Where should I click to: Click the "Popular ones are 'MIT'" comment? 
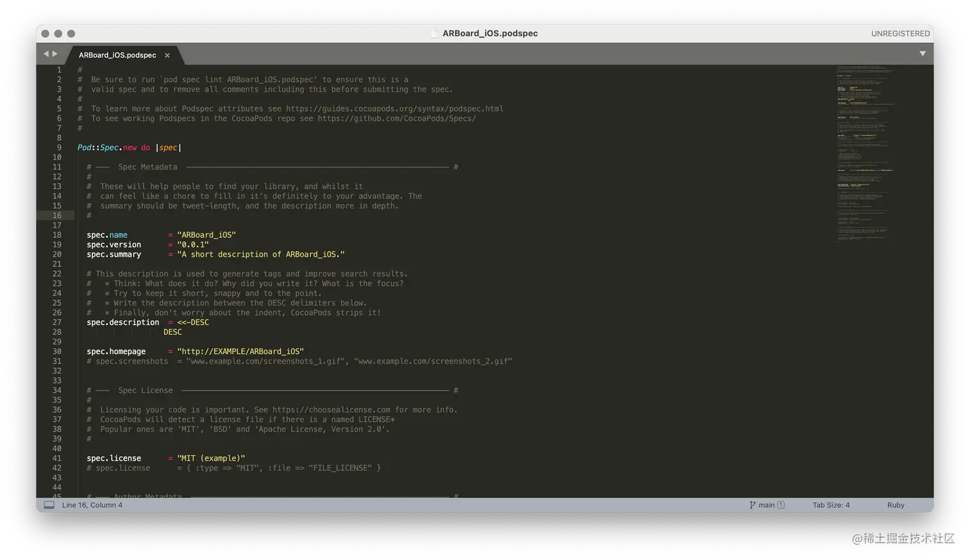pyautogui.click(x=238, y=430)
